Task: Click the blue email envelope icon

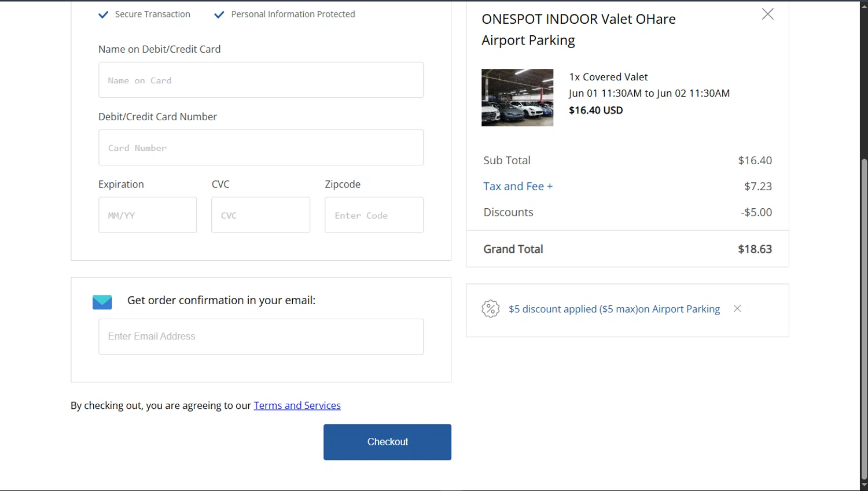Action: (x=102, y=302)
